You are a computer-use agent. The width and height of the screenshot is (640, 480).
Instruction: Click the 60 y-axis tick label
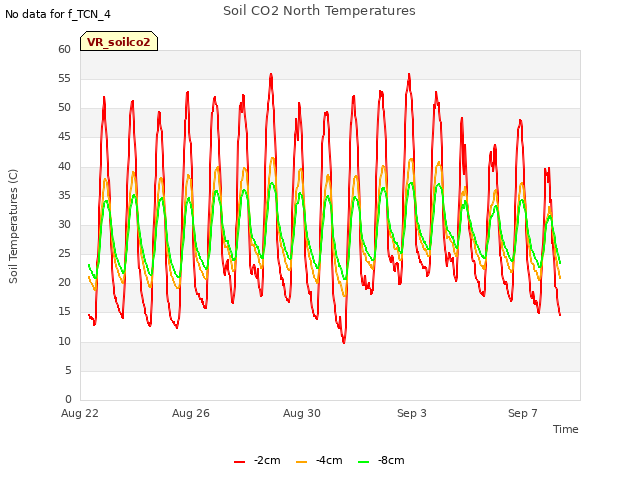click(64, 49)
